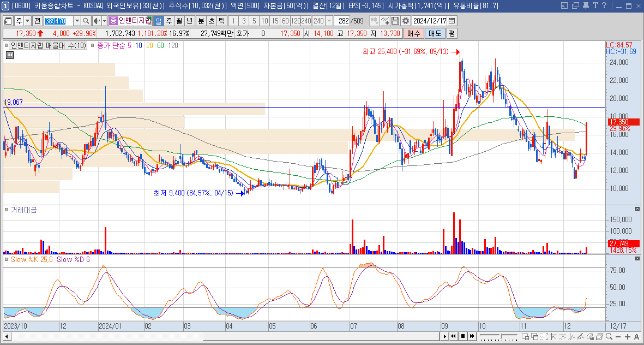Open the chart settings gear icon
Image resolution: width=644 pixels, height=345 pixels.
[406, 21]
